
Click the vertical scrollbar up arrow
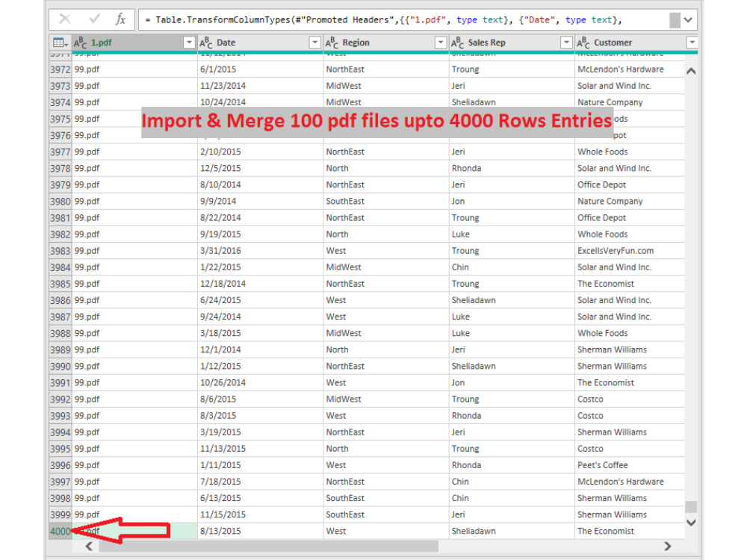click(x=691, y=72)
